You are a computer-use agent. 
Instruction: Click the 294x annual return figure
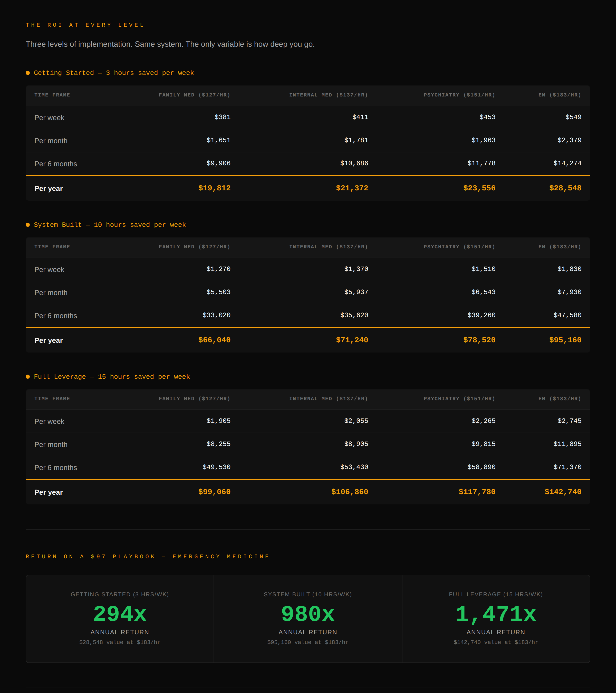120,614
